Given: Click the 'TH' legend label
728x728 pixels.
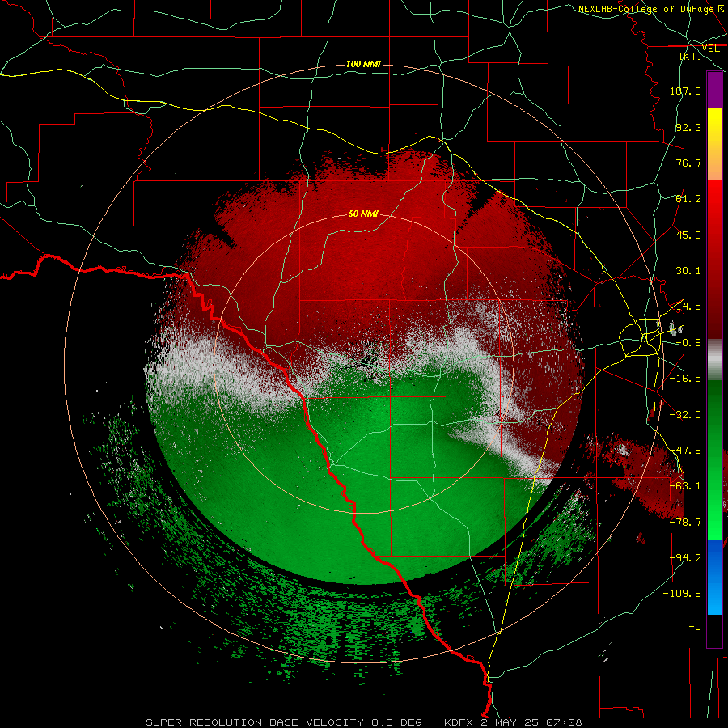Looking at the screenshot, I should click(695, 630).
